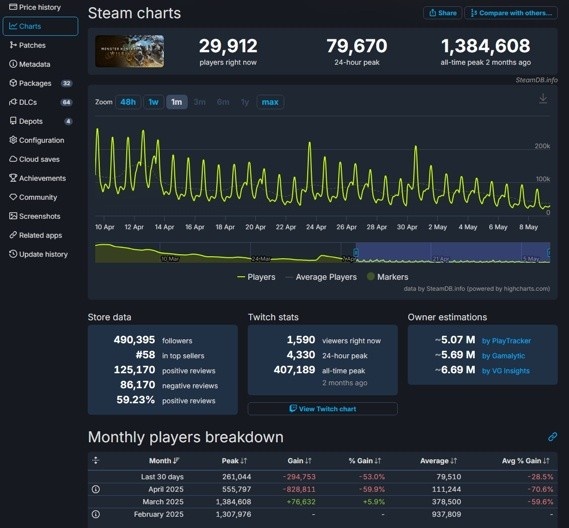This screenshot has height=528, width=569.
Task: Toggle the Markers legend series
Action: (388, 277)
